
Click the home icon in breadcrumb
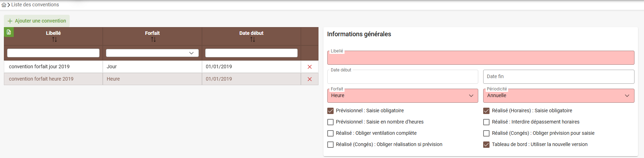4,5
